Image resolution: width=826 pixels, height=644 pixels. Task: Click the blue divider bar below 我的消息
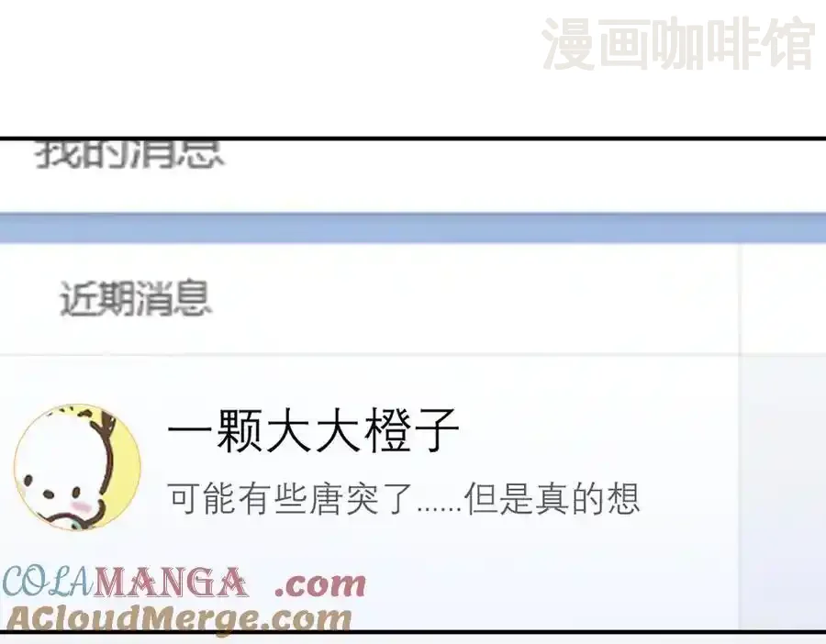(x=413, y=228)
